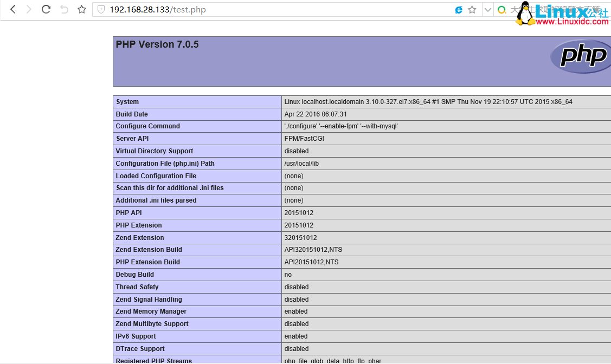Go forward with the forward navigation arrow
The image size is (611, 364).
click(28, 9)
